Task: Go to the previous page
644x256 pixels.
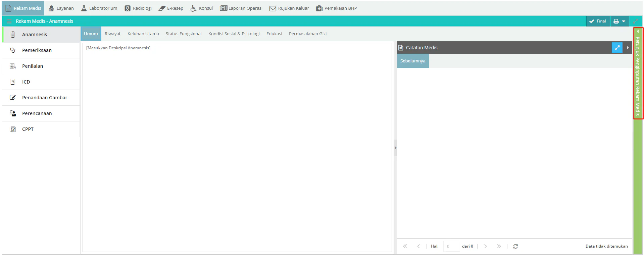Action: (x=418, y=246)
